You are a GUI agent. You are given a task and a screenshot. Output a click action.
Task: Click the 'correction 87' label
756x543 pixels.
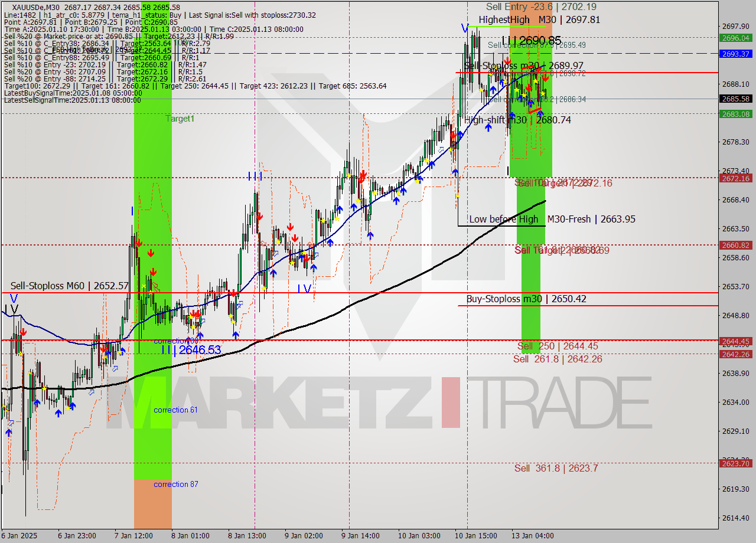click(176, 484)
